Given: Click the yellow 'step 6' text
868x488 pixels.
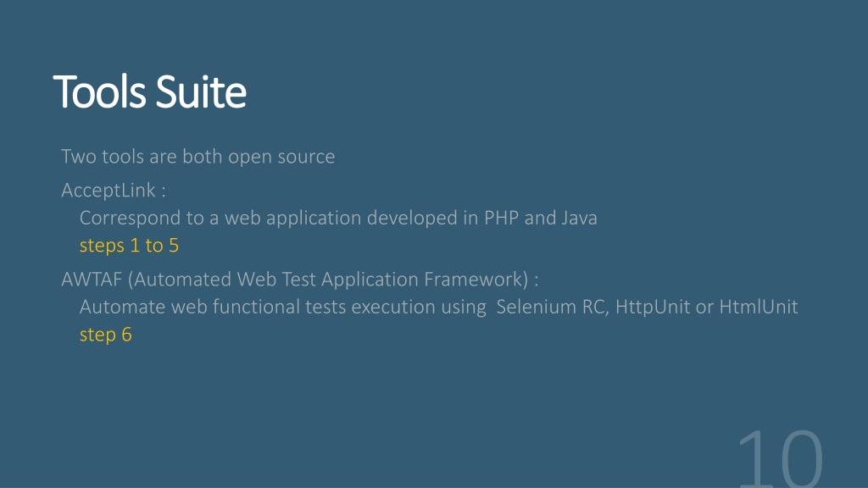Looking at the screenshot, I should pos(105,335).
